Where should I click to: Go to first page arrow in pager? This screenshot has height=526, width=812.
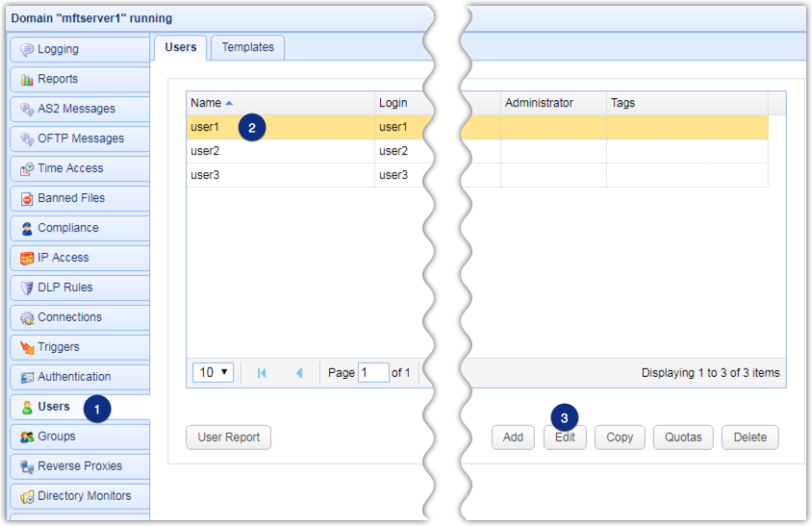click(x=263, y=372)
